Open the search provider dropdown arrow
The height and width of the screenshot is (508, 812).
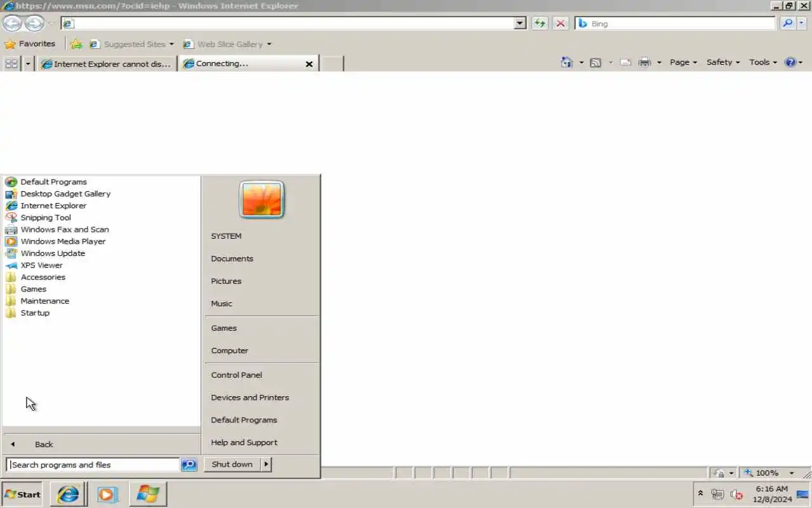[x=802, y=23]
